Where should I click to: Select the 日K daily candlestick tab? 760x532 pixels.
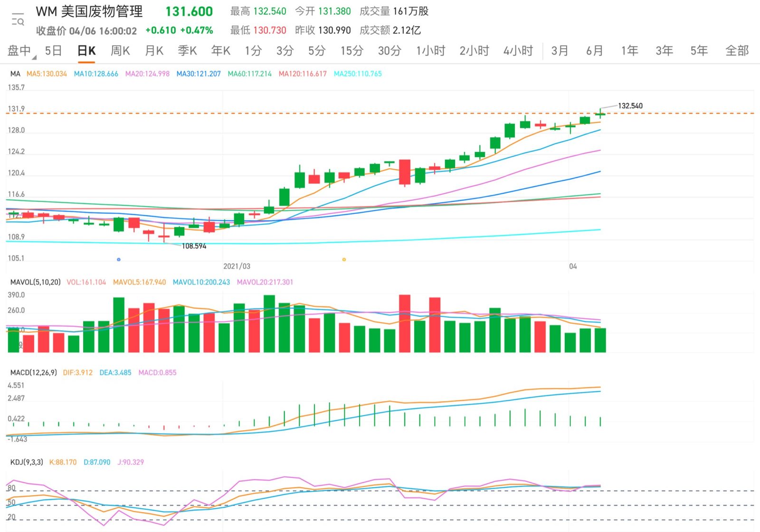(86, 51)
